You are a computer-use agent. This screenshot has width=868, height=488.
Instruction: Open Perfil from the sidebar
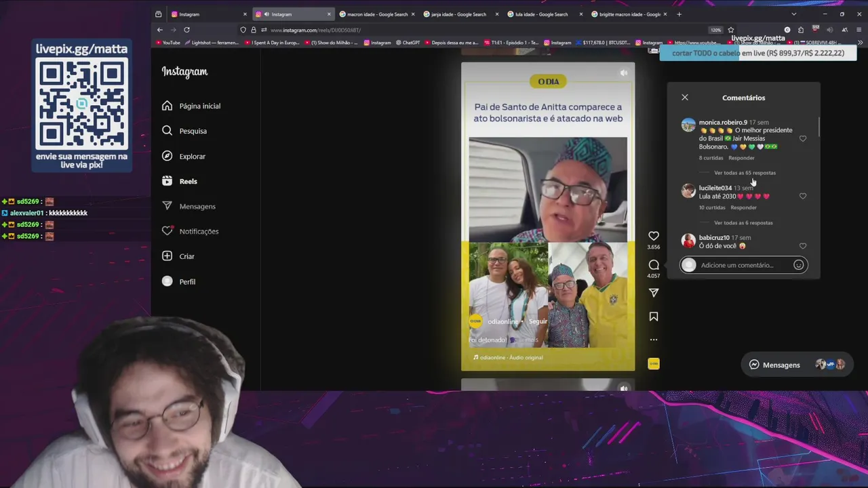178,281
